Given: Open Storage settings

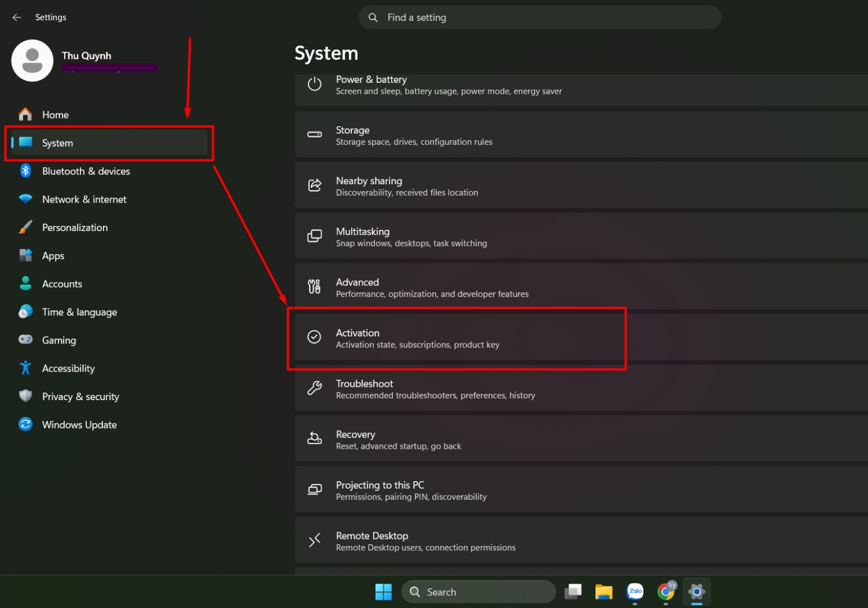Looking at the screenshot, I should tap(582, 134).
